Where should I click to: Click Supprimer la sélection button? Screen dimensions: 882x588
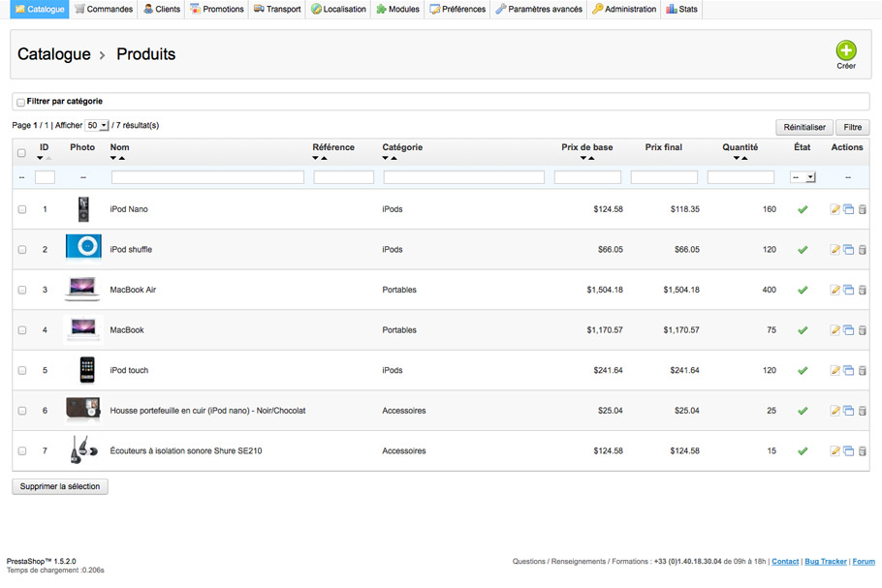click(60, 486)
